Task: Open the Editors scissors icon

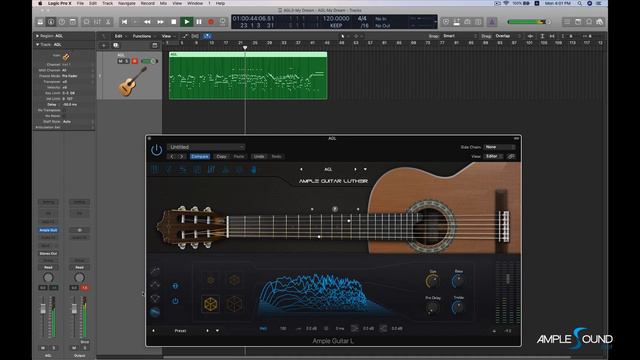Action: 108,22
